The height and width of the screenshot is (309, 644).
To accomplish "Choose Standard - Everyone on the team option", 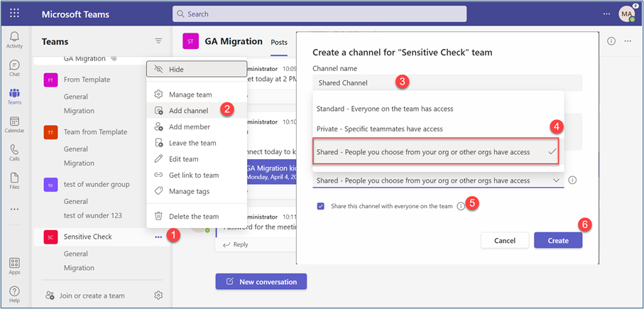I will [x=384, y=109].
